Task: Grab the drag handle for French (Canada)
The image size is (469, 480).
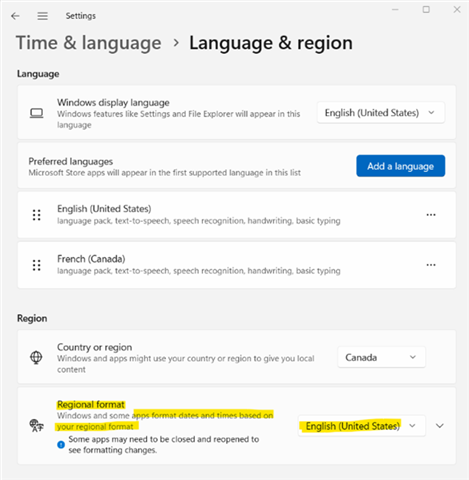Action: (37, 265)
